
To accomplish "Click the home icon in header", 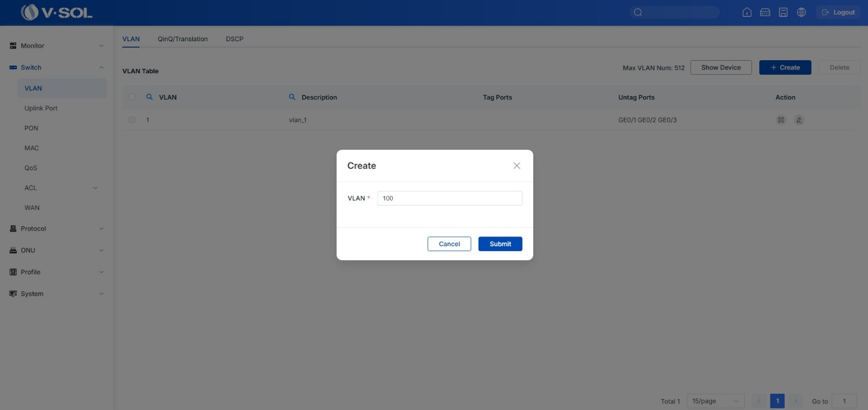I will coord(747,12).
